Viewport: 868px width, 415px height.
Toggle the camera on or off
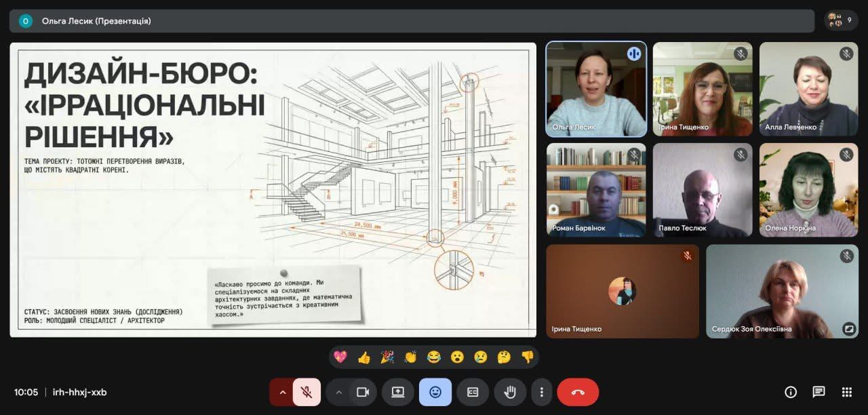(x=363, y=392)
